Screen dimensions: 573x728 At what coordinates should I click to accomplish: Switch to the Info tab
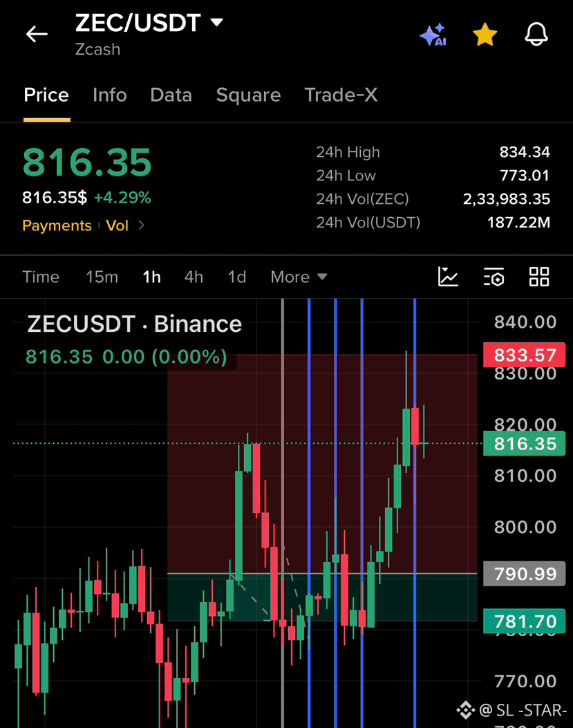click(110, 95)
